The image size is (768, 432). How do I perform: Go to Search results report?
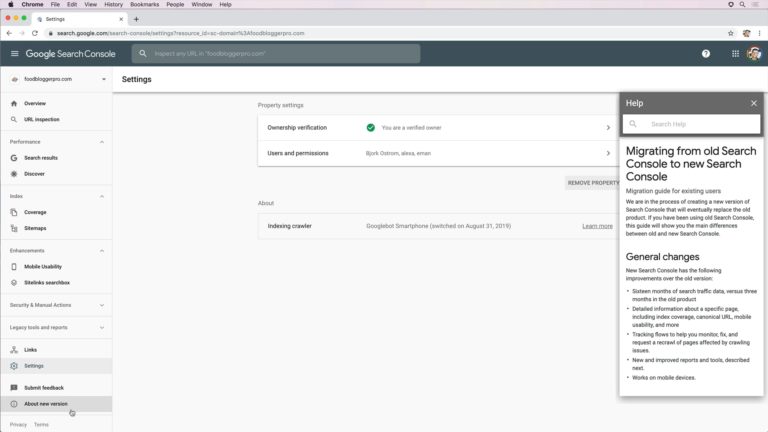coord(41,158)
